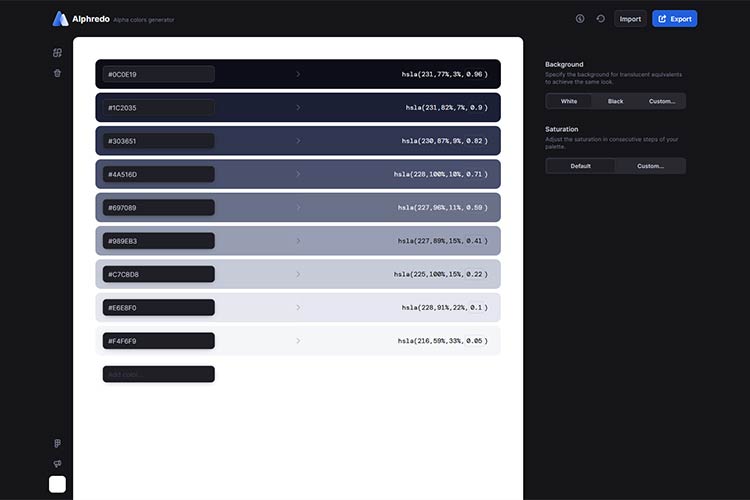750x500 pixels.
Task: Click the trash icon in the sidebar
Action: [57, 72]
